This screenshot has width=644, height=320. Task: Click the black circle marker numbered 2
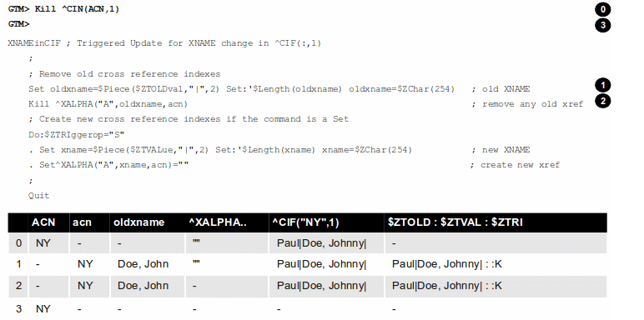tap(602, 101)
